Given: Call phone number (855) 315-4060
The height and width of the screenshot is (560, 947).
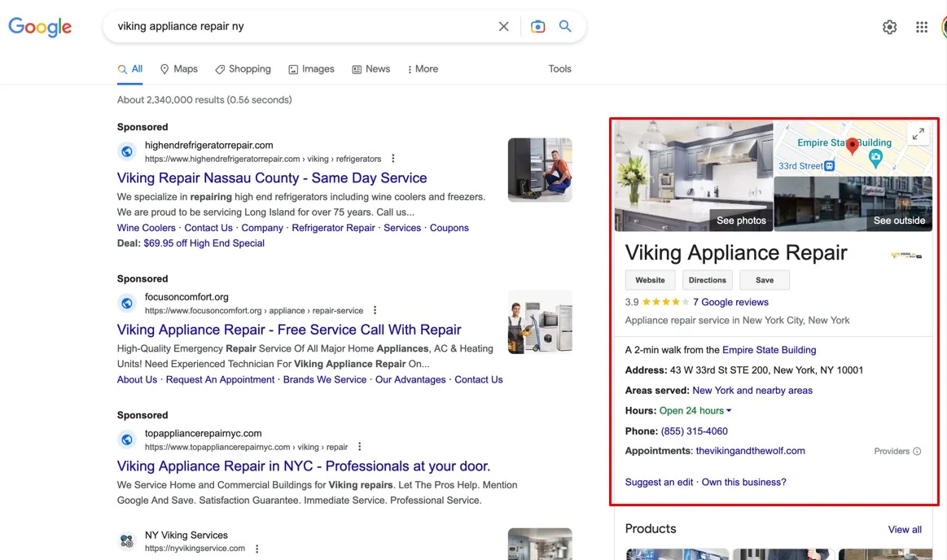Looking at the screenshot, I should [694, 431].
